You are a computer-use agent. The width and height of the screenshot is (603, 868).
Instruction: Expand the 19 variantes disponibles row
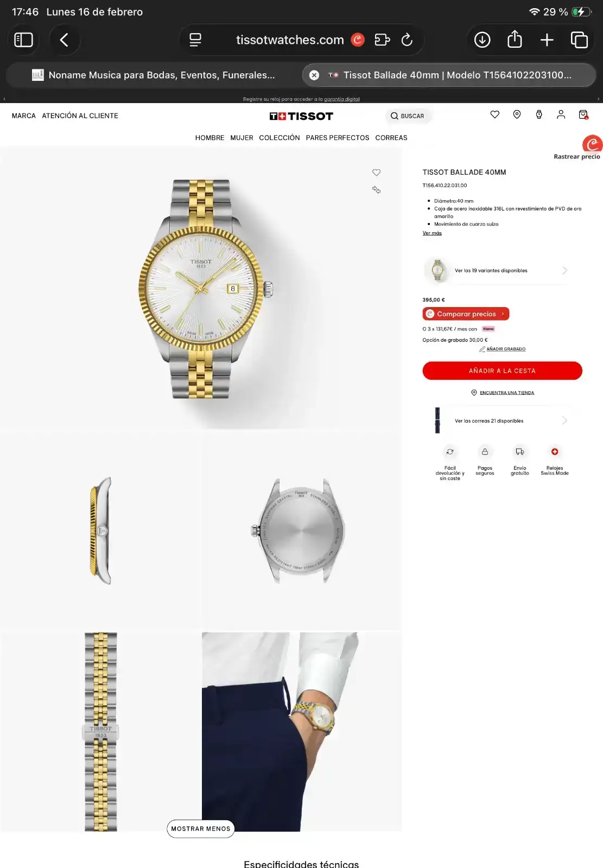(496, 270)
